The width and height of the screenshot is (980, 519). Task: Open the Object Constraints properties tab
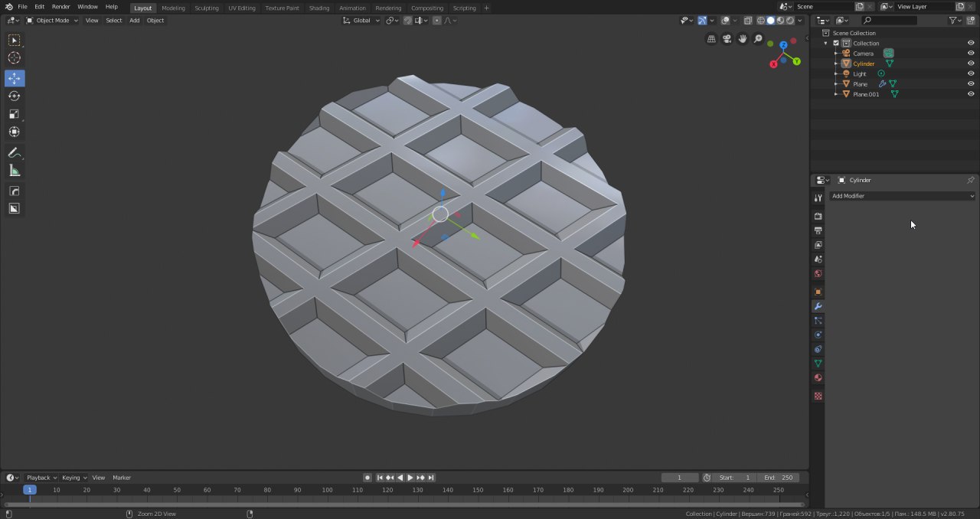818,349
